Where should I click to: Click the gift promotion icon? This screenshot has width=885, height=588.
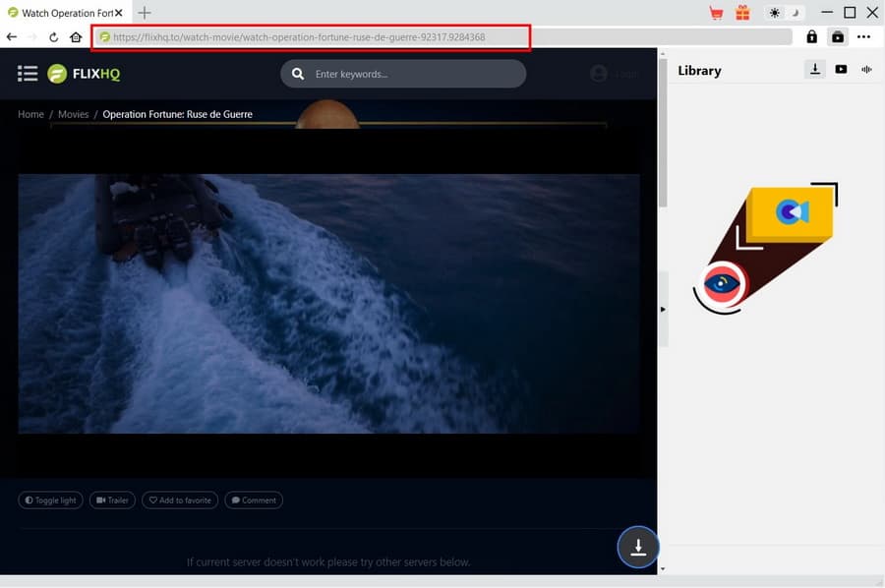742,12
